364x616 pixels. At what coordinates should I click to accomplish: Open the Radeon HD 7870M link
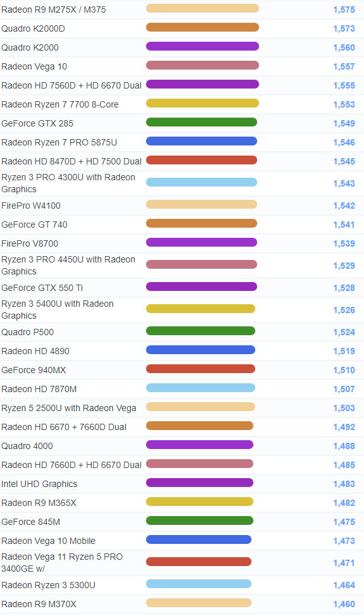[39, 389]
